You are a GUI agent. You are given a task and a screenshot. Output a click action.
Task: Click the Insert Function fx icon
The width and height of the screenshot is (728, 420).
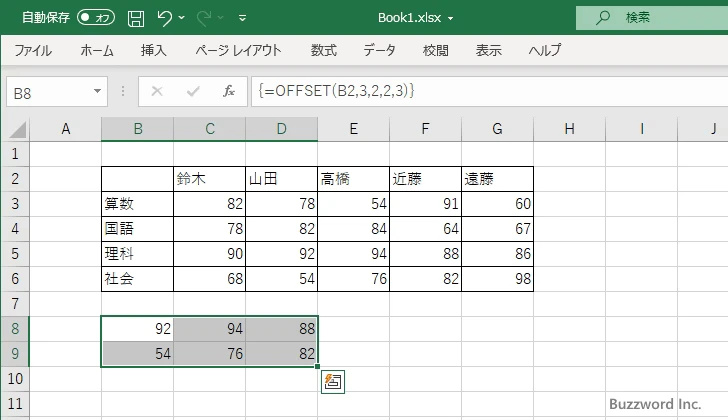(x=228, y=91)
